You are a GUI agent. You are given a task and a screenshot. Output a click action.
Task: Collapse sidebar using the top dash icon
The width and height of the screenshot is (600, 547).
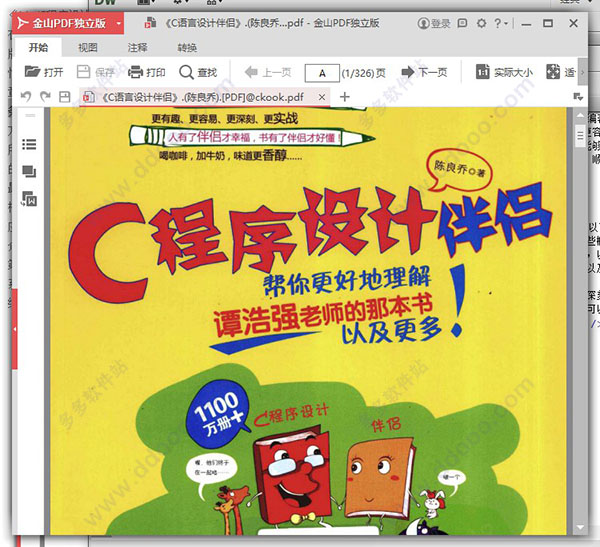pyautogui.click(x=30, y=115)
